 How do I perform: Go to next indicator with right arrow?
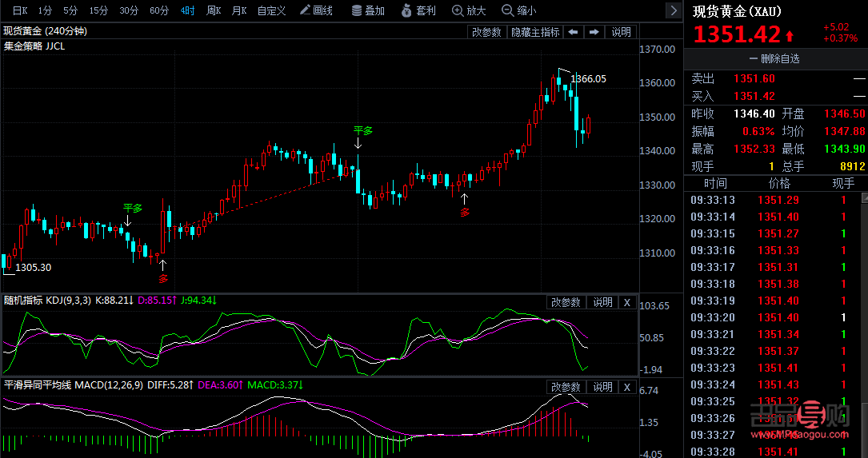click(594, 32)
